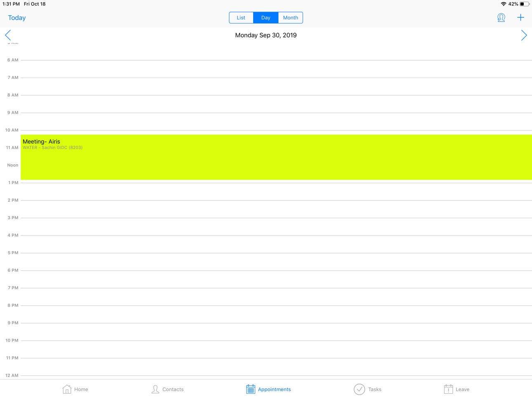
Task: Select the date Monday Sep 30, 2019
Action: (266, 35)
